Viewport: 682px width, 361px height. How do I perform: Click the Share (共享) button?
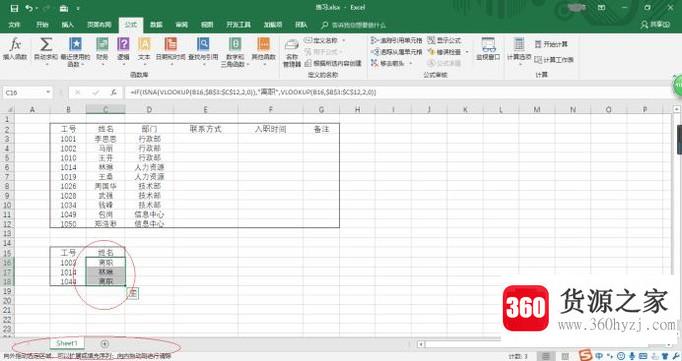[655, 25]
